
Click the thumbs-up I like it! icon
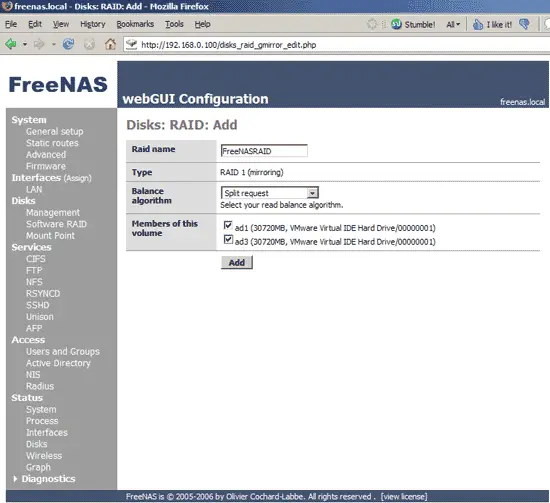478,24
